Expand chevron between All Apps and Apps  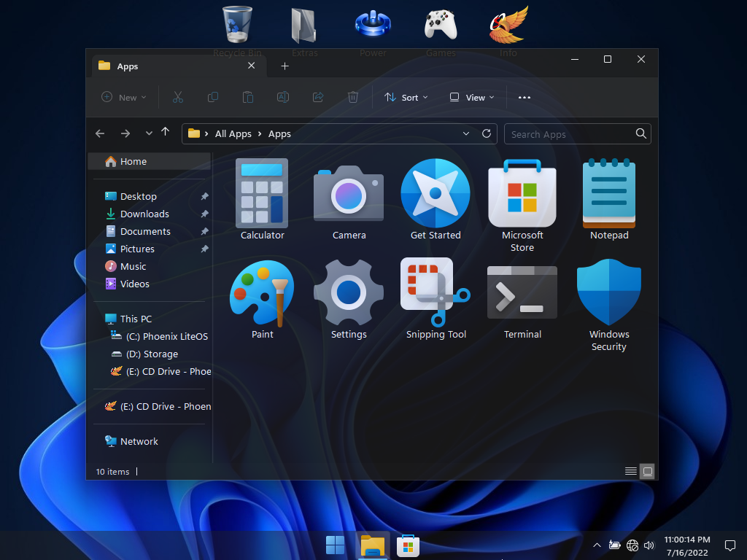[x=260, y=134]
